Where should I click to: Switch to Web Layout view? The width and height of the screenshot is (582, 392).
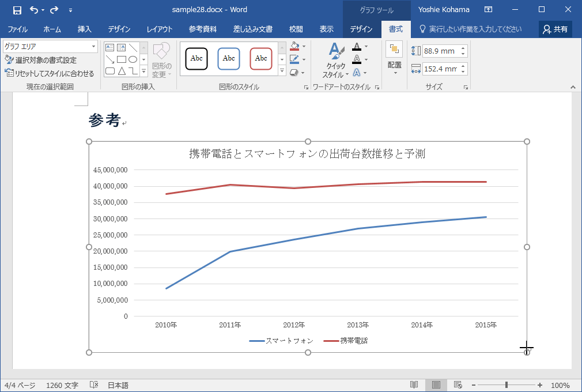458,385
